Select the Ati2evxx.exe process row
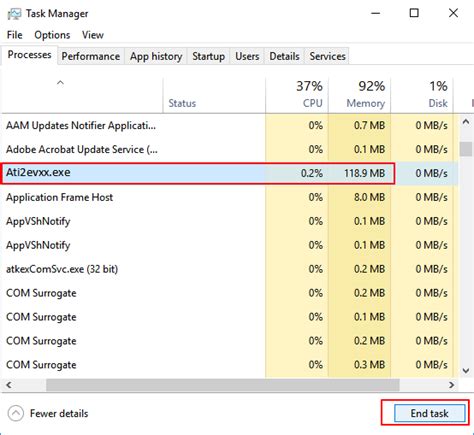Image resolution: width=474 pixels, height=435 pixels. pos(198,173)
